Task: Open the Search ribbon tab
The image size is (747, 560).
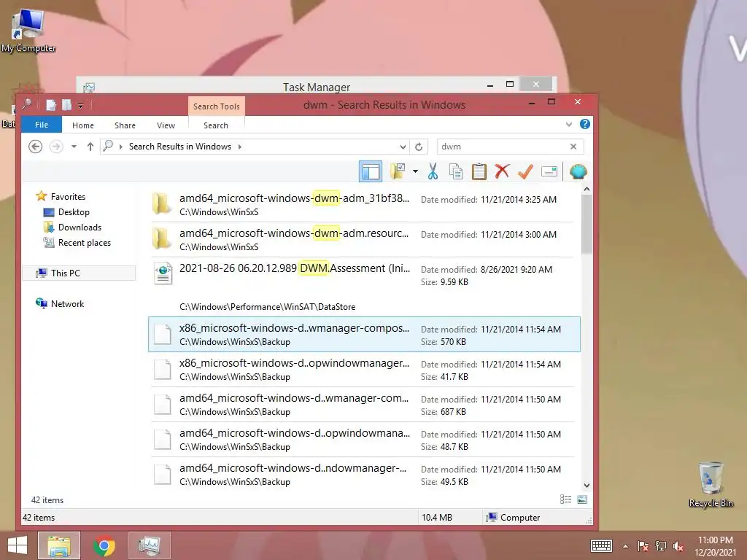Action: 216,125
